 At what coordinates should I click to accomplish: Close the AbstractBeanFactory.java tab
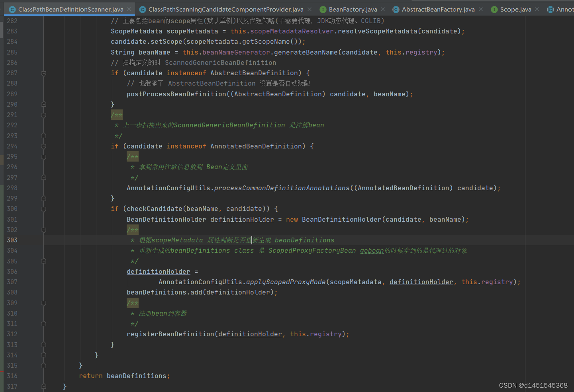coord(481,9)
